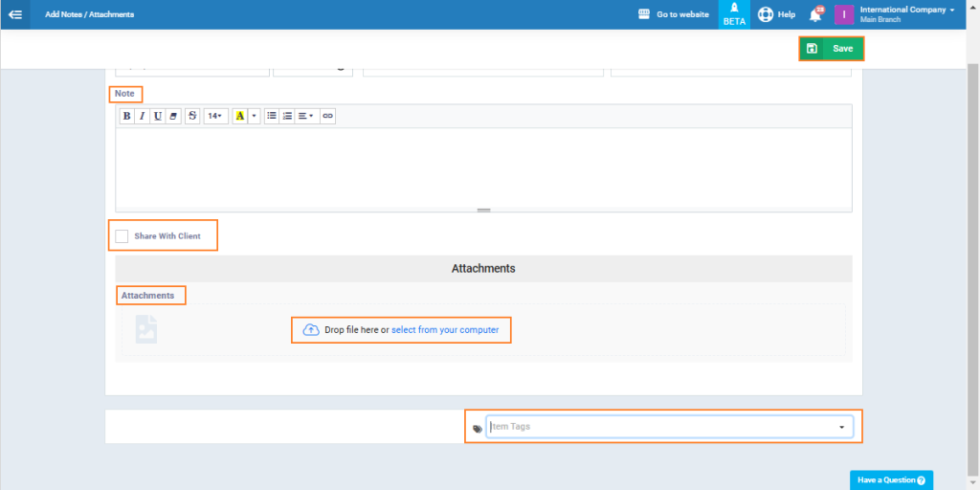Enable the Share With Client checkbox
This screenshot has width=980, height=490.
pos(122,236)
